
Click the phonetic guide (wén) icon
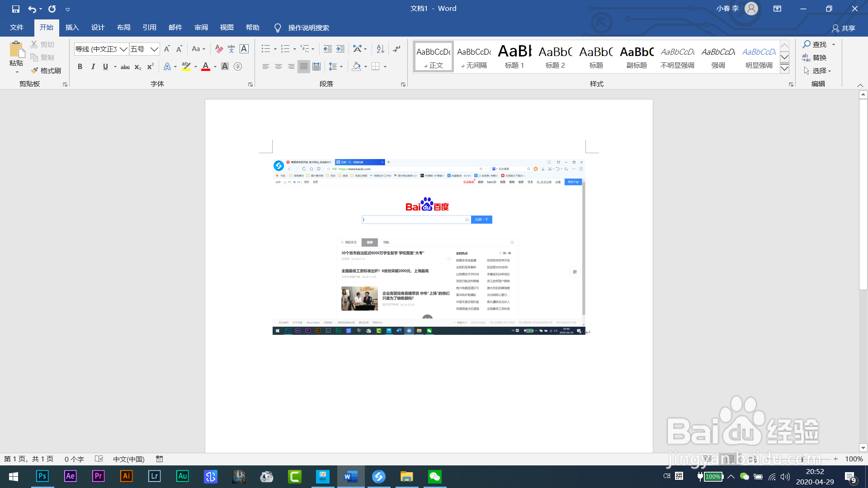click(231, 49)
